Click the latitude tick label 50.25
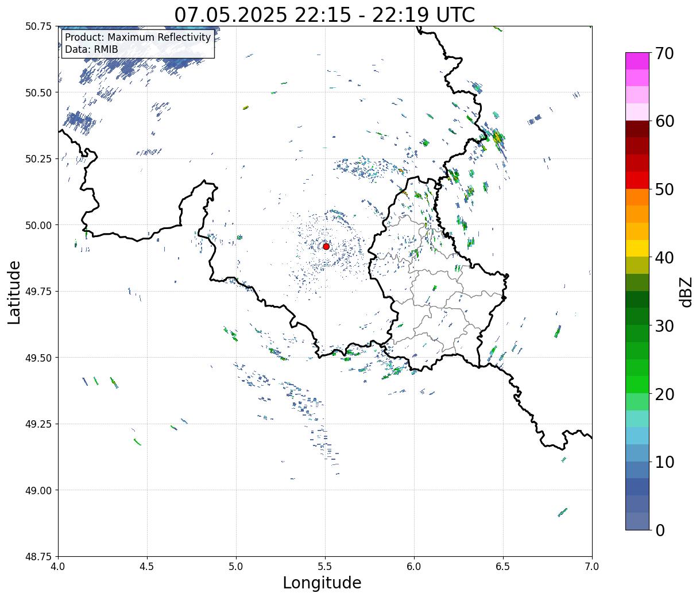700x597 pixels. (38, 159)
